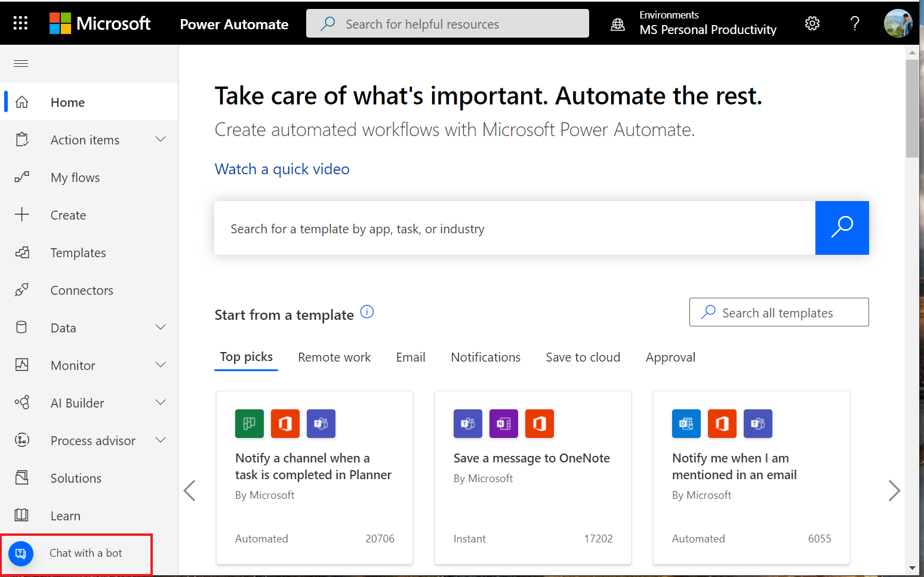Click the Learn book icon
This screenshot has width=924, height=577.
[22, 515]
